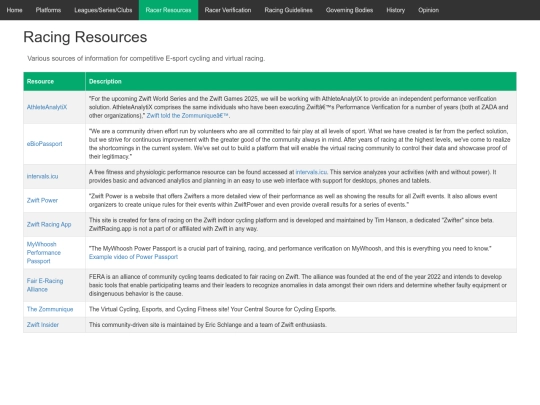The width and height of the screenshot is (540, 405).
Task: Click the 'We are a community driven effort' description
Action: (300, 144)
